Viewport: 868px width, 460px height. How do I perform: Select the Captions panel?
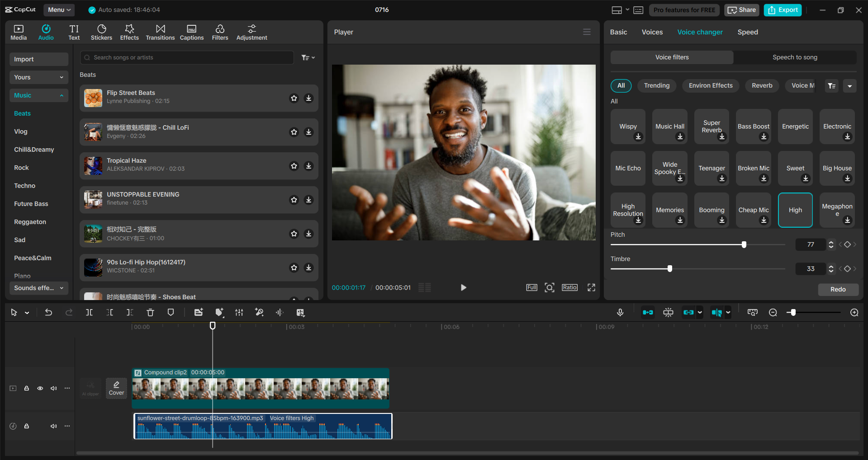click(191, 32)
